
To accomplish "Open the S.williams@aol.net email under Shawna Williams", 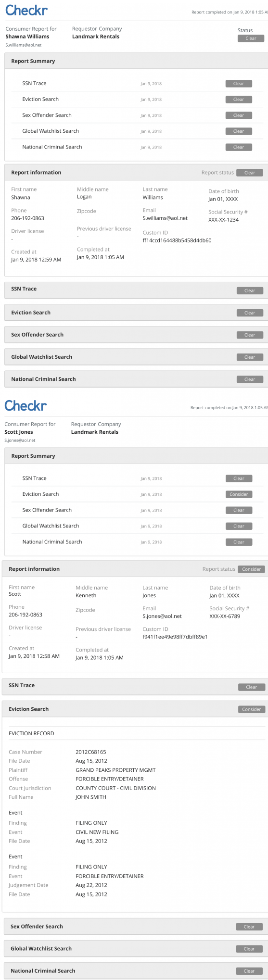I will [24, 45].
